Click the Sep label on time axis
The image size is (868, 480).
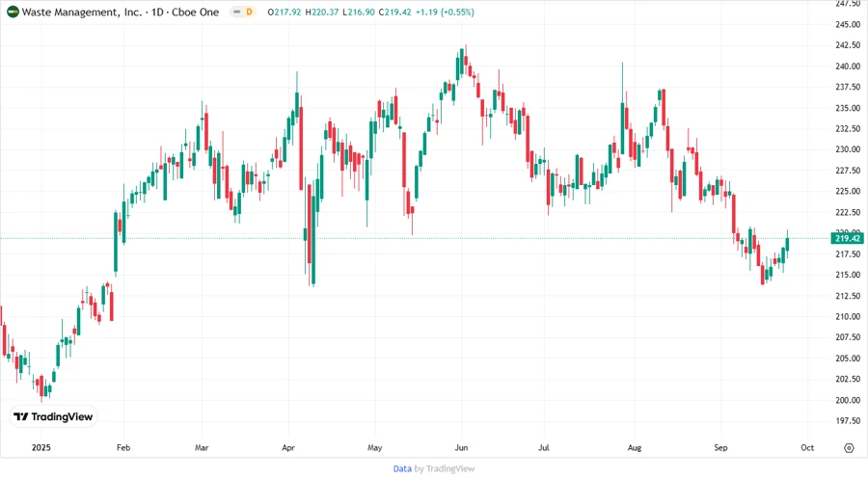coord(720,447)
